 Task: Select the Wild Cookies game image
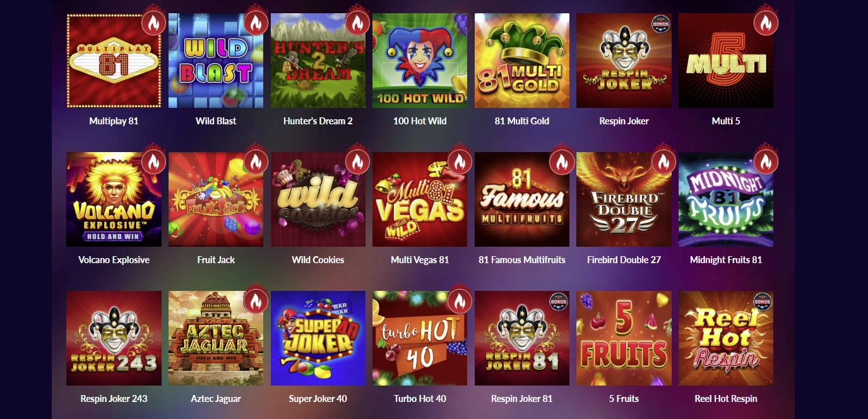point(318,199)
